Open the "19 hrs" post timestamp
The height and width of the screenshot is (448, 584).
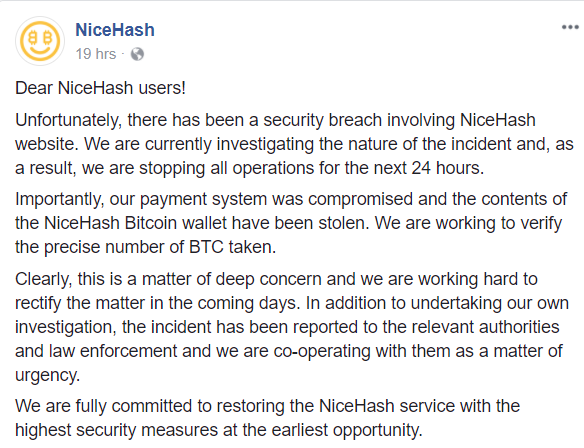click(x=96, y=54)
